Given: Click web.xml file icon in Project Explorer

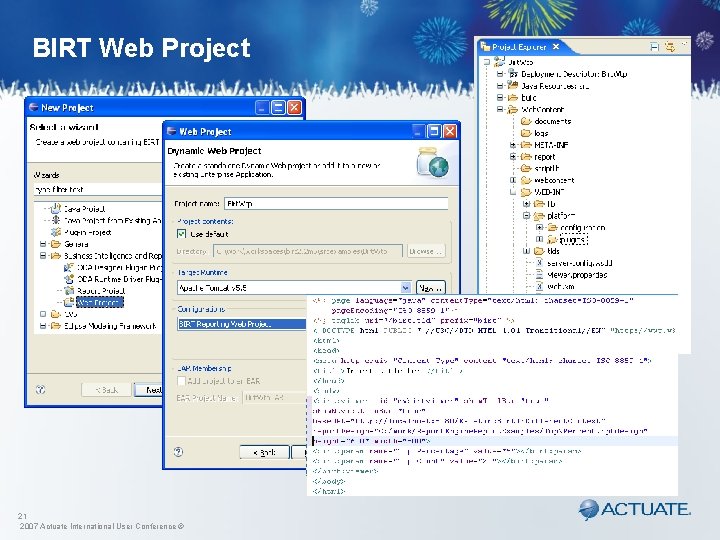Looking at the screenshot, I should 540,286.
